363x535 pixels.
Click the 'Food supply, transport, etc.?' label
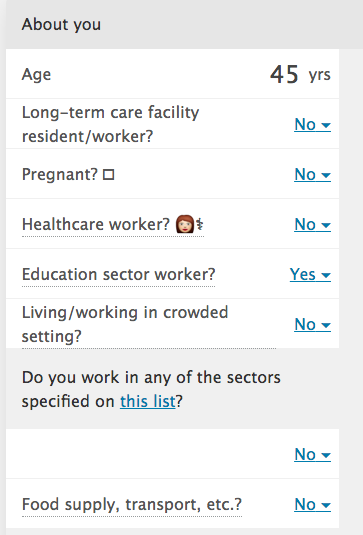click(132, 504)
